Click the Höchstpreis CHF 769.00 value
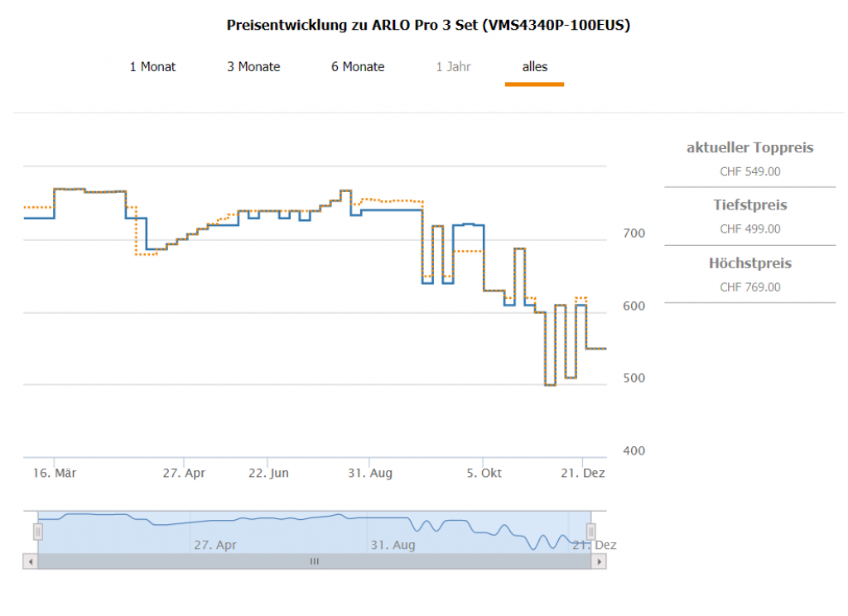Screen dimensions: 848x616 click(x=750, y=287)
